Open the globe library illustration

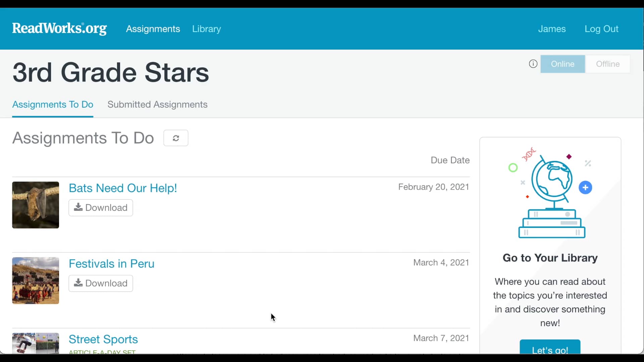click(x=552, y=193)
